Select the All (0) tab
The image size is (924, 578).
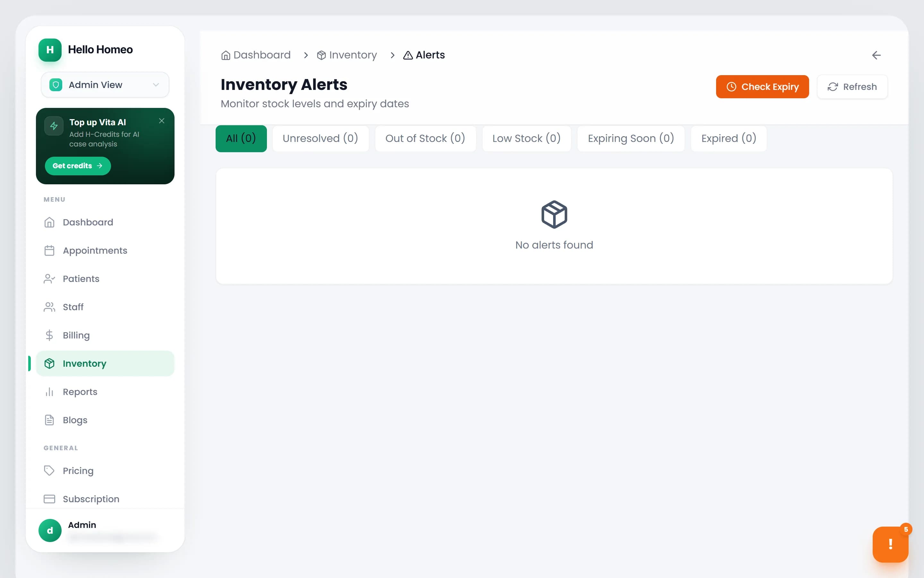[x=241, y=138]
